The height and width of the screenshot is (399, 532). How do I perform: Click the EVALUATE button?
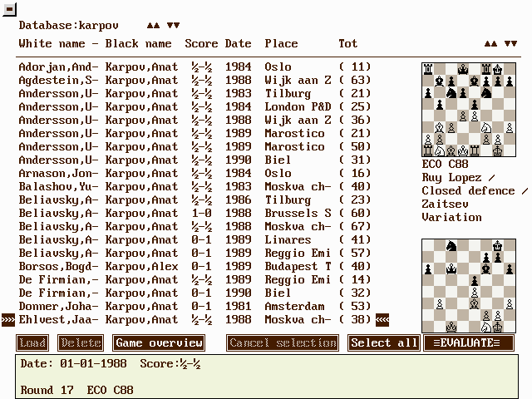coord(468,343)
